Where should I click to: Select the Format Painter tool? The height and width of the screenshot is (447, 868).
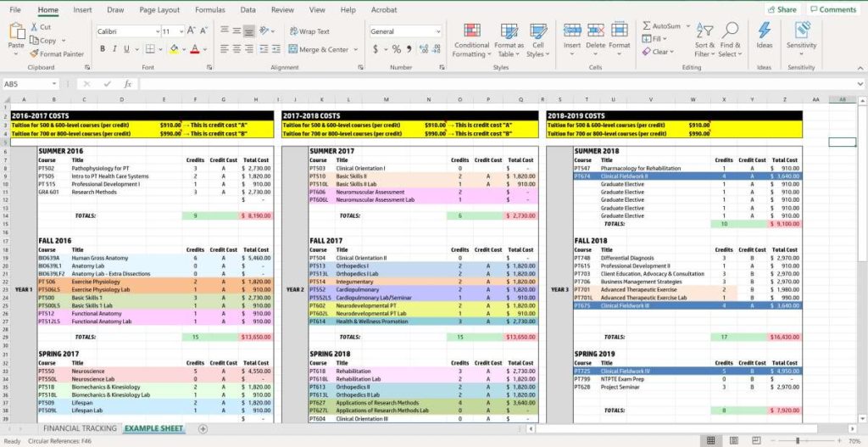coord(58,53)
